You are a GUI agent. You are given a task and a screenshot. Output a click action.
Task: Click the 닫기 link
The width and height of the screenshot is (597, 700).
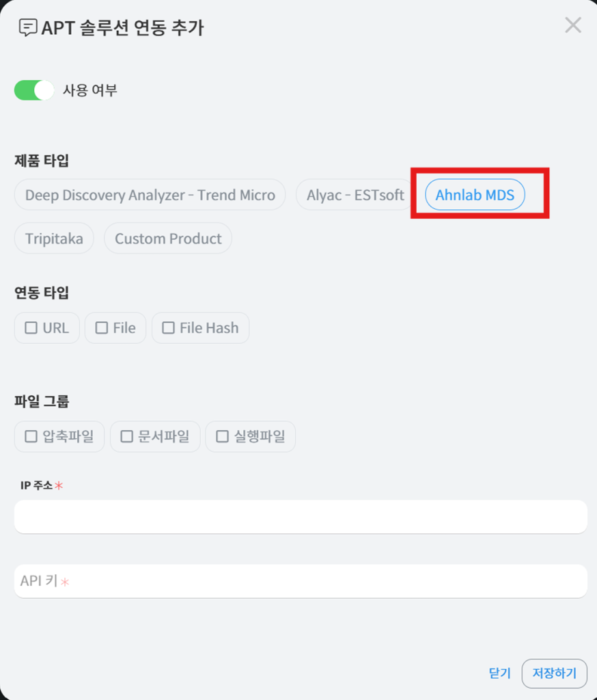click(499, 673)
